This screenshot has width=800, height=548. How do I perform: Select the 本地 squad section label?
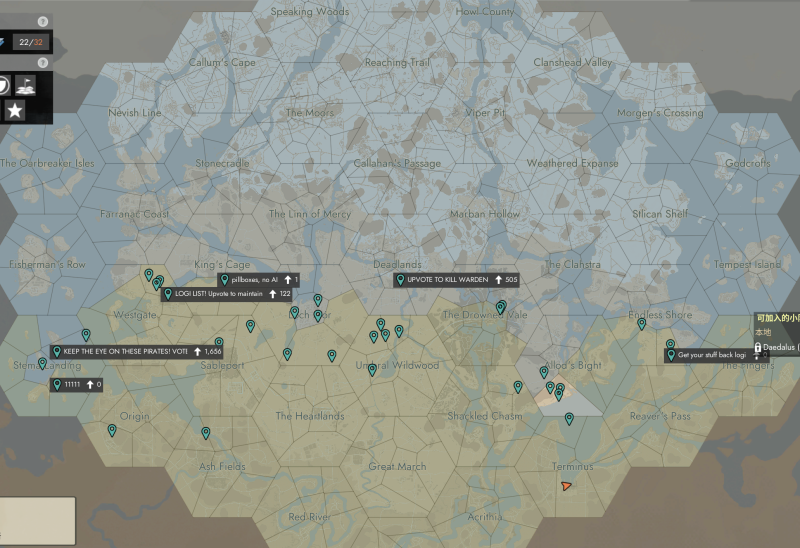[763, 332]
